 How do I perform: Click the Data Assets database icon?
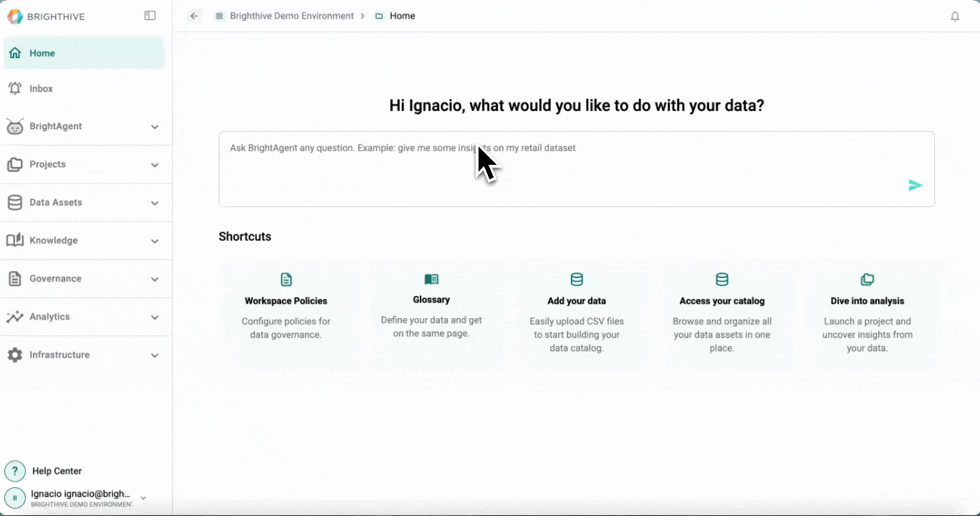(x=15, y=203)
